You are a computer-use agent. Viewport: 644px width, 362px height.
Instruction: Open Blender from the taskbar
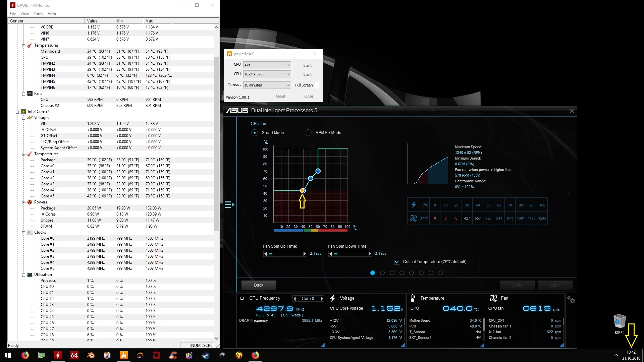(91, 355)
